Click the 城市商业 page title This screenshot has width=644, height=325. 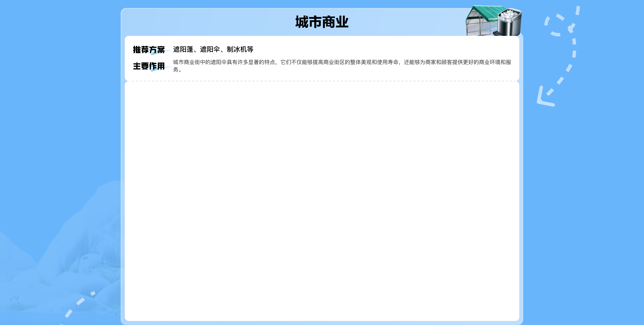coord(322,22)
